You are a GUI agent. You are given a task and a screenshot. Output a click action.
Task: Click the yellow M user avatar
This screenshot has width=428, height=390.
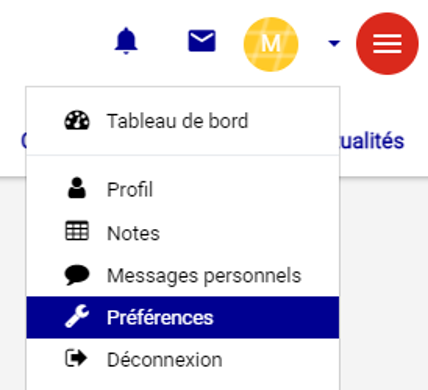point(271,44)
